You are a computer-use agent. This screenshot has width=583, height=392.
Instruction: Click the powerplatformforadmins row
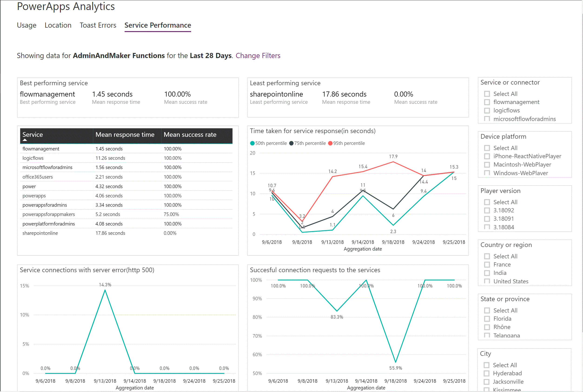click(x=126, y=224)
